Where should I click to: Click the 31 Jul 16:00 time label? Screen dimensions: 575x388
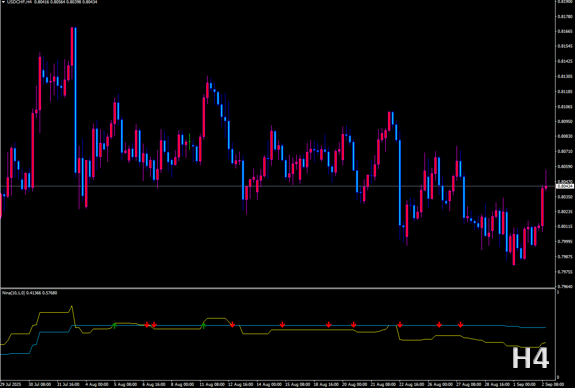[68, 384]
